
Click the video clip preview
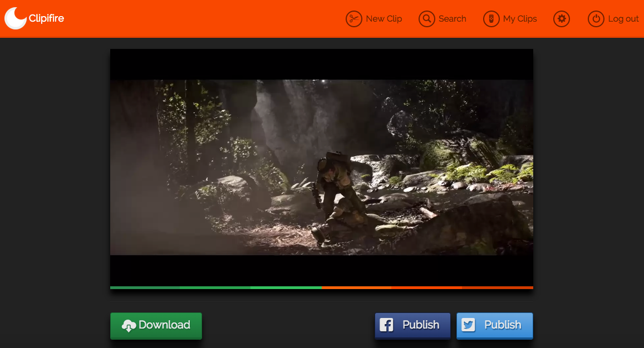point(322,167)
